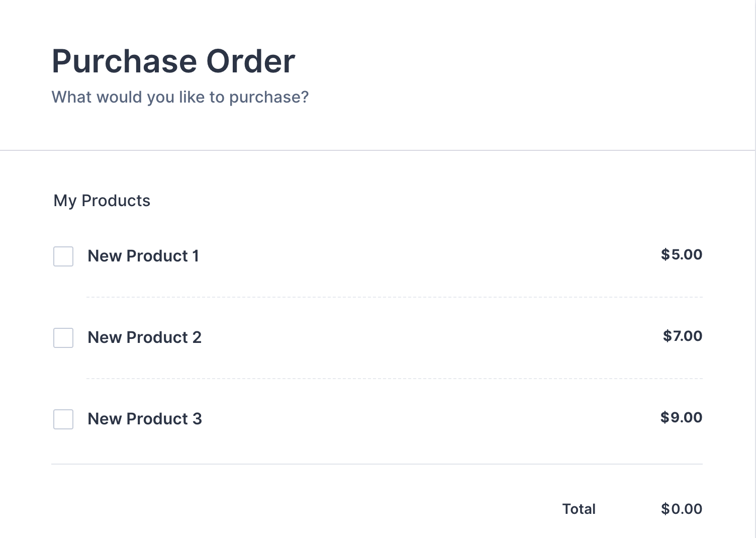
Task: Select the New Product 3 label
Action: (145, 419)
